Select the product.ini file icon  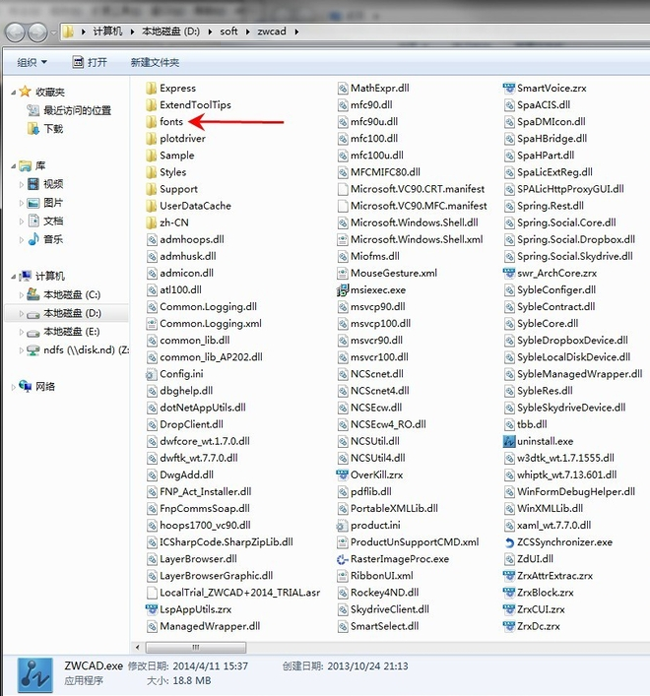coord(342,526)
